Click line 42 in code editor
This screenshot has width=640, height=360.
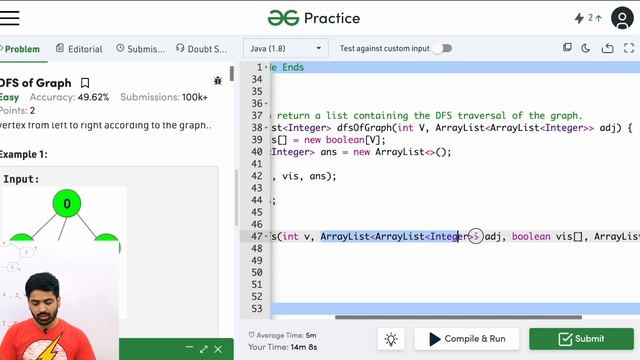tap(455, 176)
